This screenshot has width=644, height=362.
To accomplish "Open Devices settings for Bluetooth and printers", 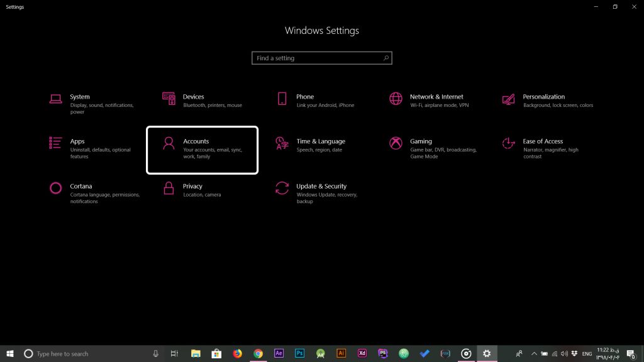I will pos(193,97).
